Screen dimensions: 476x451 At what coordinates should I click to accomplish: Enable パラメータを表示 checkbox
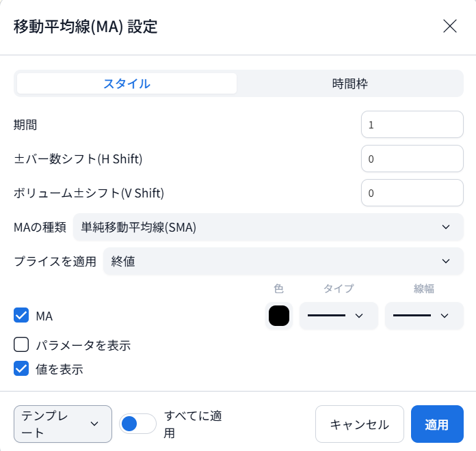click(x=21, y=344)
